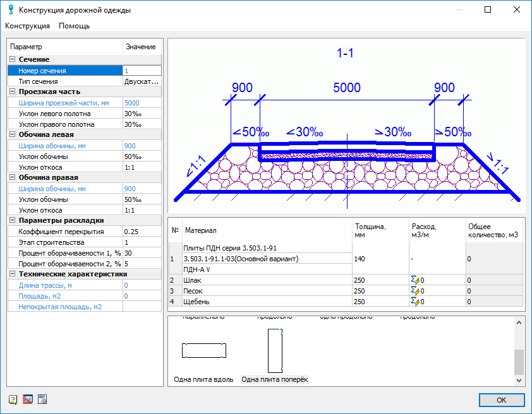
Task: Click the help question mark icon
Action: click(13, 399)
